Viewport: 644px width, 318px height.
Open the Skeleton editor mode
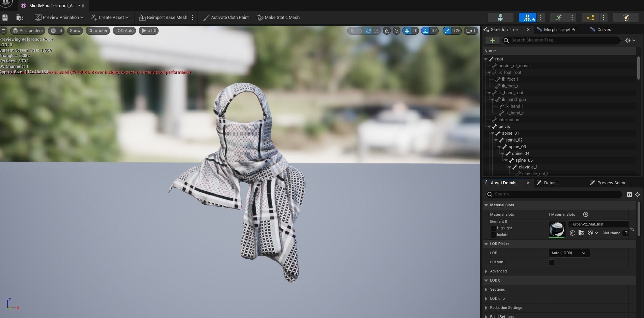point(500,18)
